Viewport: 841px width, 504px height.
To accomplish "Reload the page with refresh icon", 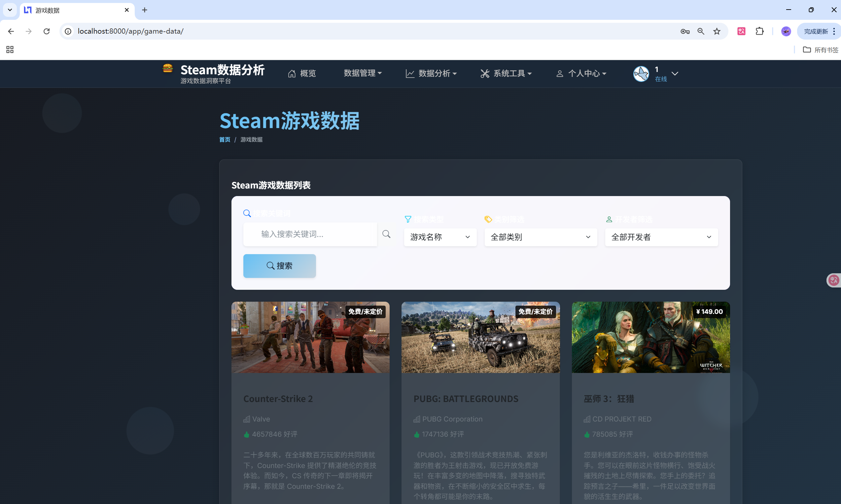I will [x=47, y=31].
